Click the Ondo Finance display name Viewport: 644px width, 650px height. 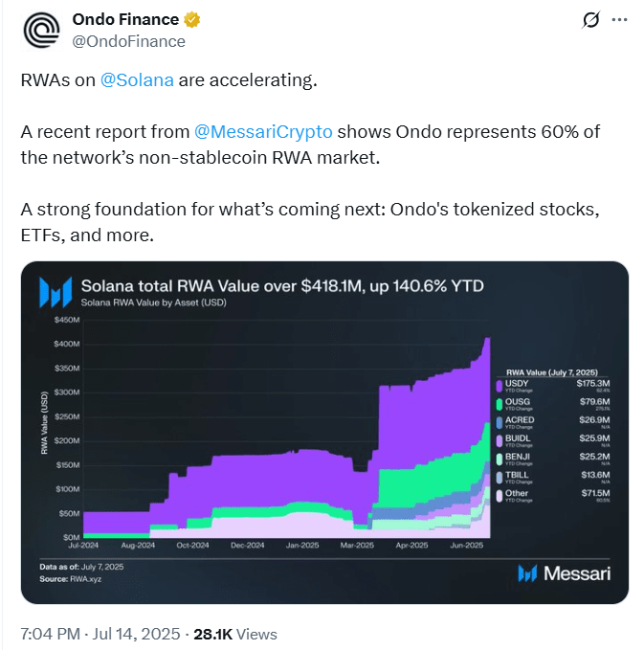pos(125,19)
